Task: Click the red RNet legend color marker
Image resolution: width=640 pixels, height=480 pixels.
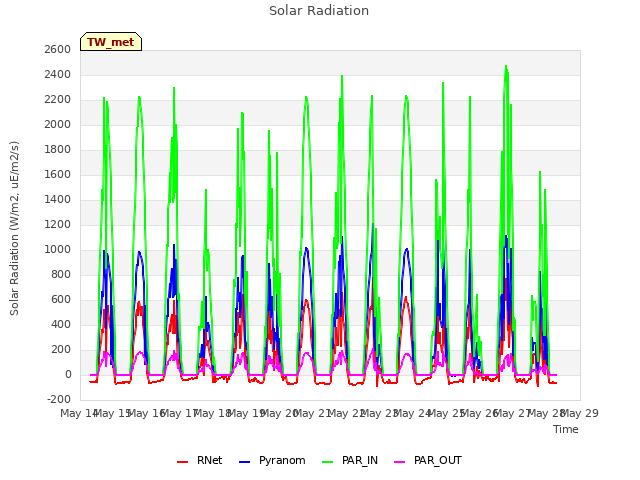Action: point(182,462)
